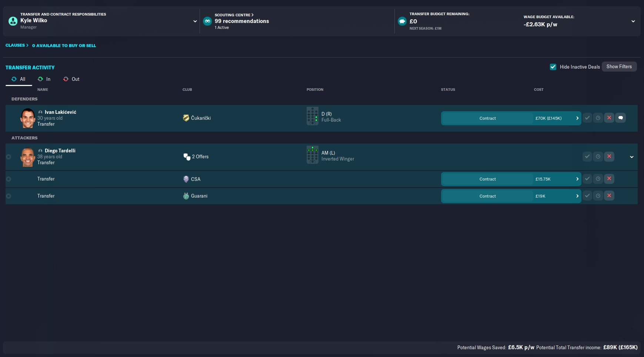The image size is (644, 357).
Task: Accept the CSA offer with tick icon
Action: (x=587, y=179)
